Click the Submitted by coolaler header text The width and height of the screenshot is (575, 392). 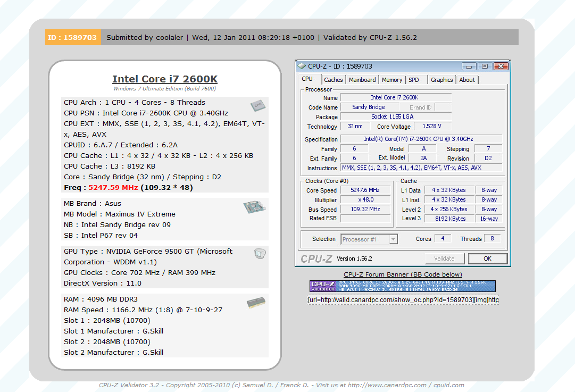145,37
